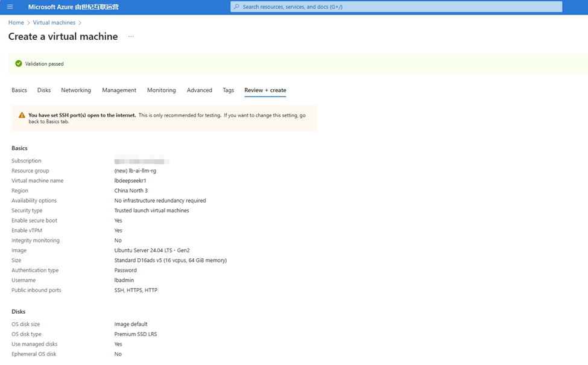Screen dimensions: 588x365
Task: Select the Management tab
Action: tap(119, 90)
